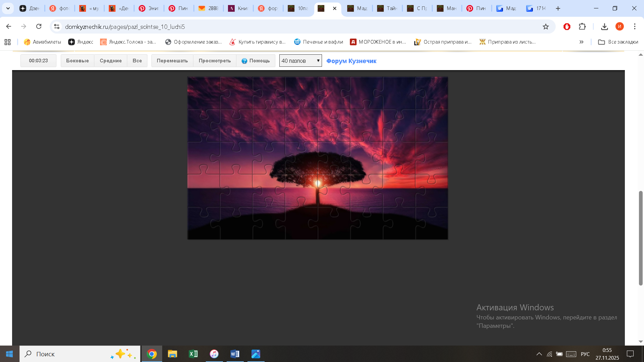Image resolution: width=644 pixels, height=362 pixels.
Task: Open File Explorer from the taskbar
Action: [x=173, y=354]
